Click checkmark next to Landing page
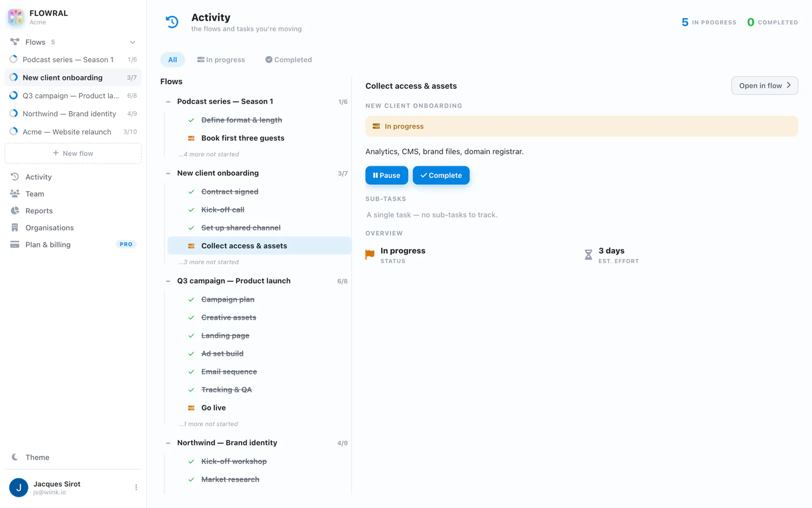Screen dimensions: 812x508 (x=191, y=336)
